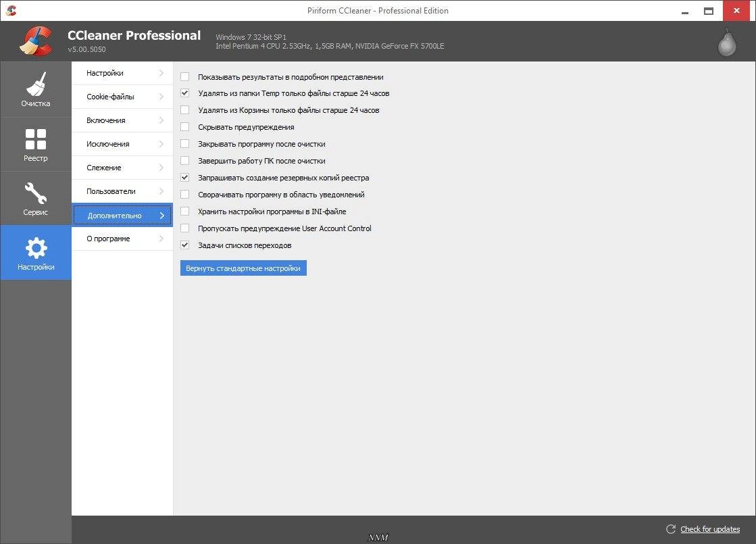Screen dimensions: 756x544
Task: Uncheck registry backup prompt option
Action: coord(184,178)
